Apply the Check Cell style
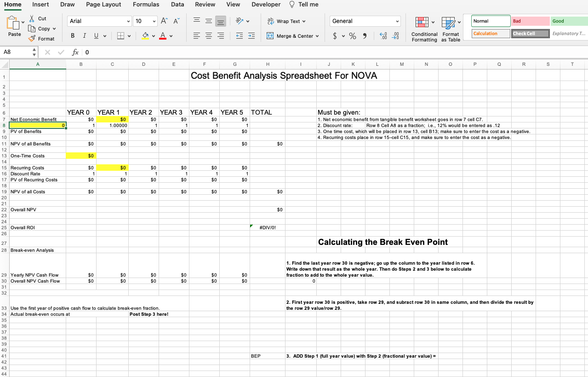This screenshot has height=377, width=588. pyautogui.click(x=531, y=34)
